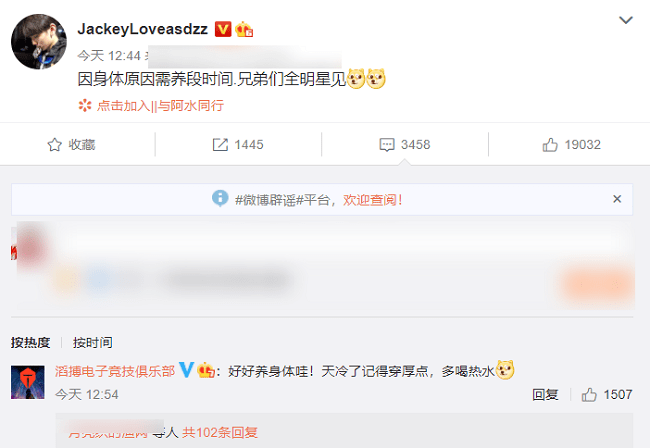
Task: Click the blue info icon in notice
Action: click(220, 198)
